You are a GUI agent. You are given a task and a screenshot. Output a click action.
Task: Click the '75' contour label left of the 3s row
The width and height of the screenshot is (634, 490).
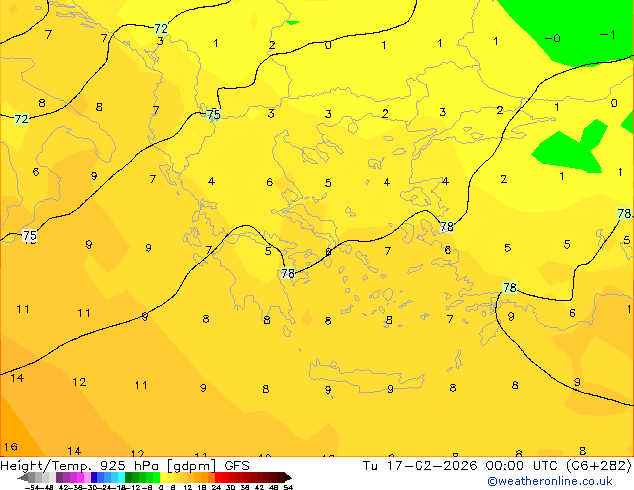tap(213, 114)
